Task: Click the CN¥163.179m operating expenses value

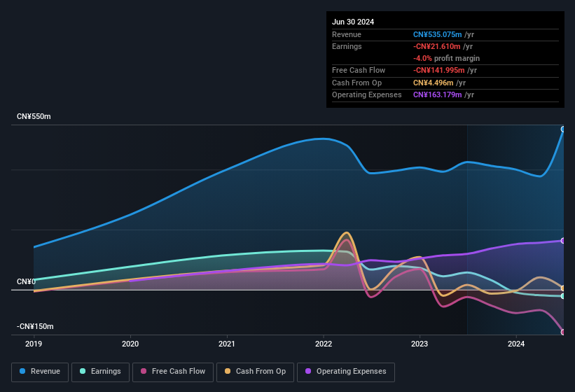Action: pos(438,94)
